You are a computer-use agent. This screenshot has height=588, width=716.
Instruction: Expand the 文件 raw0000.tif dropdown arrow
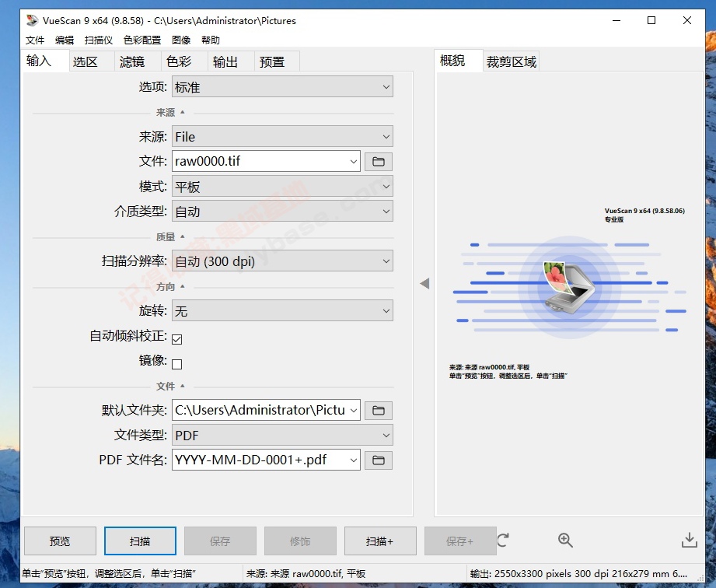(354, 161)
